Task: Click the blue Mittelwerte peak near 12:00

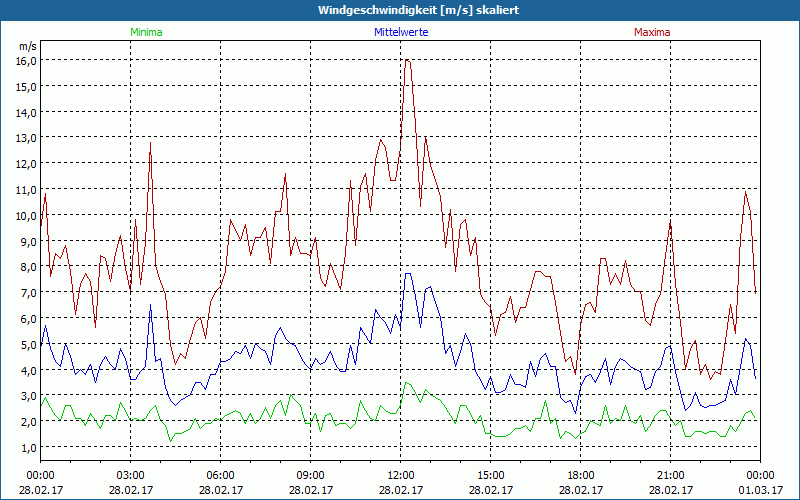Action: click(x=408, y=274)
